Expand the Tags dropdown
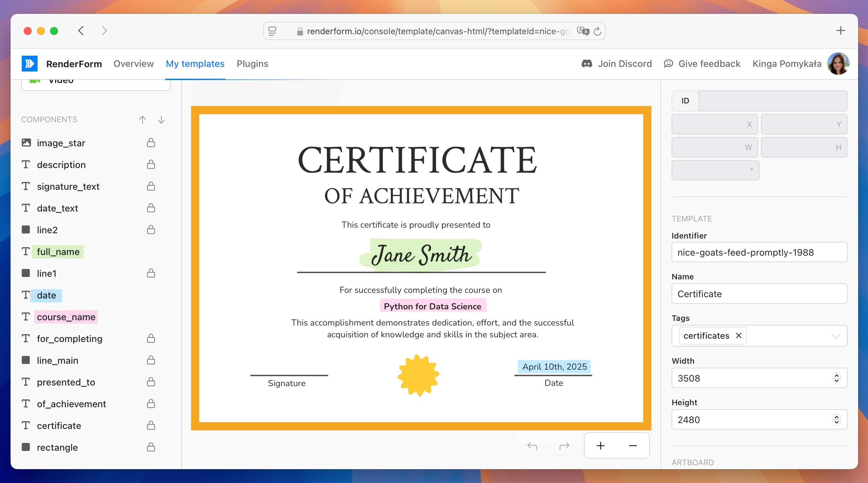This screenshot has width=868, height=483. 836,336
